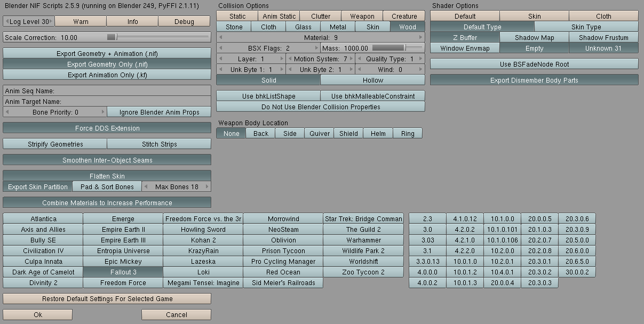Increase Max Bones with right arrow

pyautogui.click(x=208, y=187)
